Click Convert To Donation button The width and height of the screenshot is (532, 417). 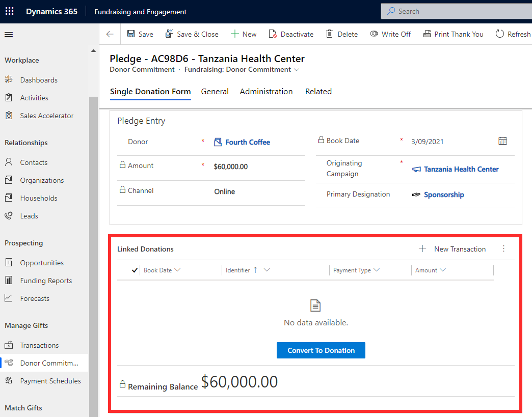point(321,350)
